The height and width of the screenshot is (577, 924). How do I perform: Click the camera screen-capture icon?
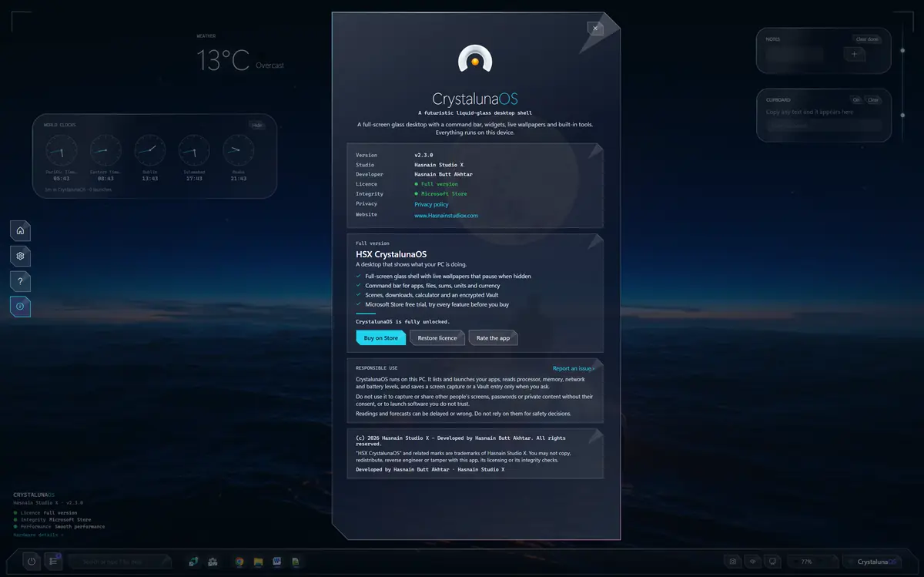click(x=733, y=562)
